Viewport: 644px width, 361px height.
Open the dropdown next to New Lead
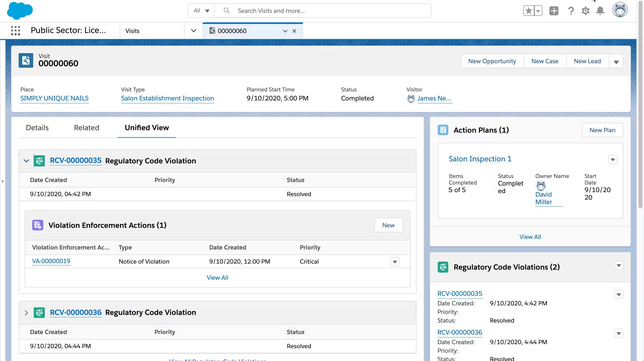pyautogui.click(x=616, y=62)
